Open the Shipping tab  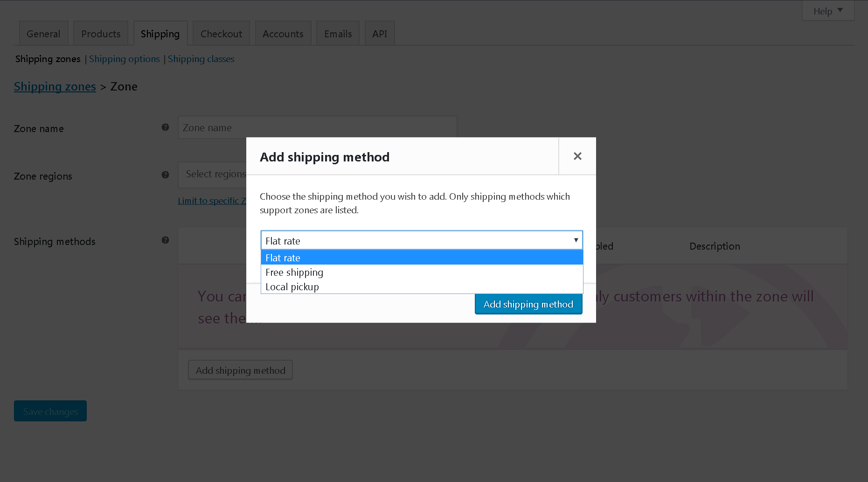point(160,34)
